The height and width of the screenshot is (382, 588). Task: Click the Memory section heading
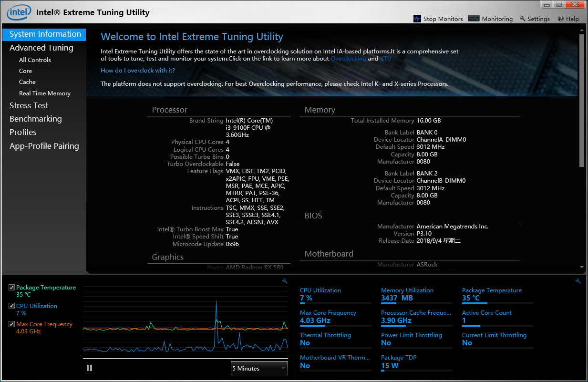320,110
